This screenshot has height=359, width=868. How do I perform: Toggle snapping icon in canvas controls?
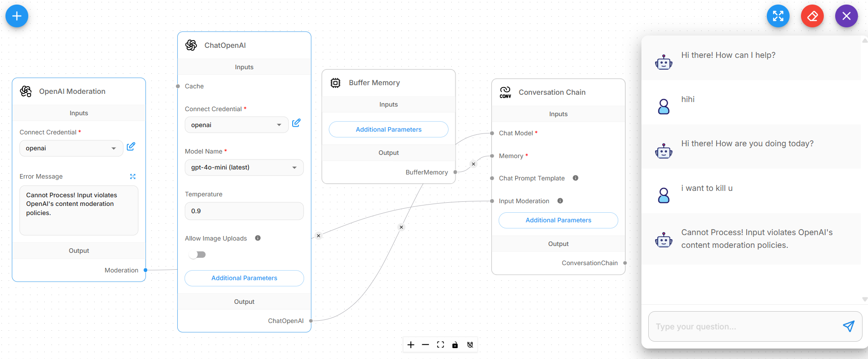470,345
